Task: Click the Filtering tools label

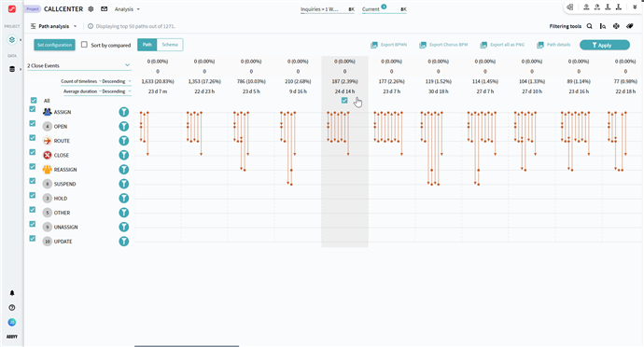Action: [566, 26]
